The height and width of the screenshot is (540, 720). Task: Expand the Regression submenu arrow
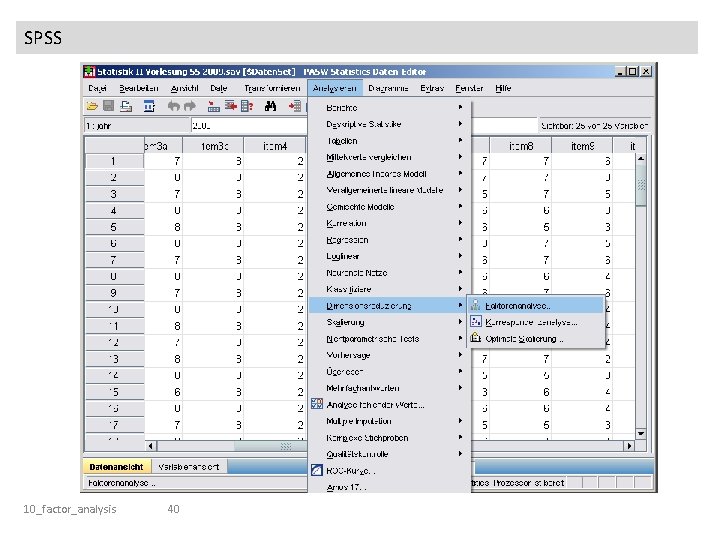(460, 240)
